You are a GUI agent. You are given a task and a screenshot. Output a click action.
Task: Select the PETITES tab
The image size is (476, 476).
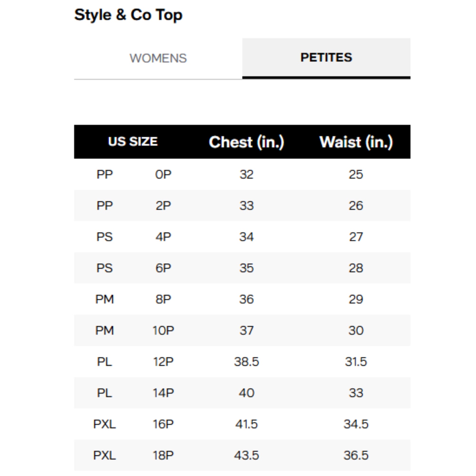[x=326, y=58]
